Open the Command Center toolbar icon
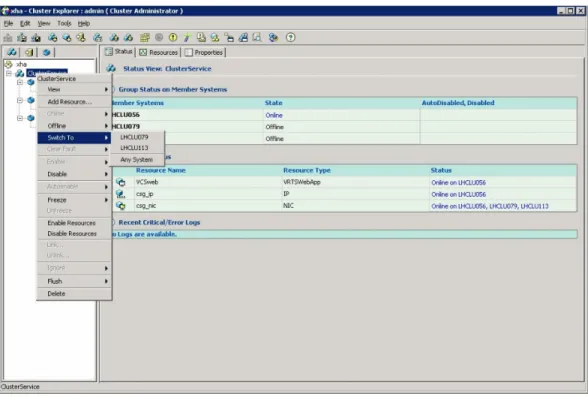This screenshot has height=397, width=588. click(x=145, y=37)
